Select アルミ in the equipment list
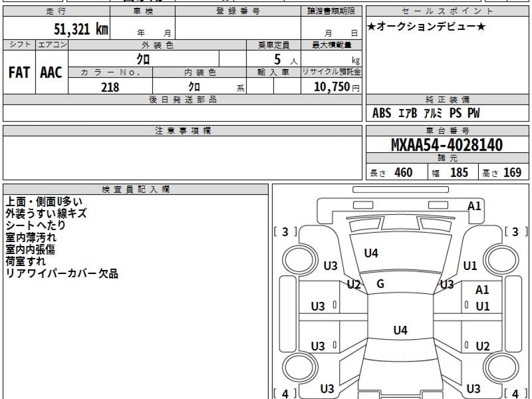This screenshot has height=399, width=532. click(433, 113)
